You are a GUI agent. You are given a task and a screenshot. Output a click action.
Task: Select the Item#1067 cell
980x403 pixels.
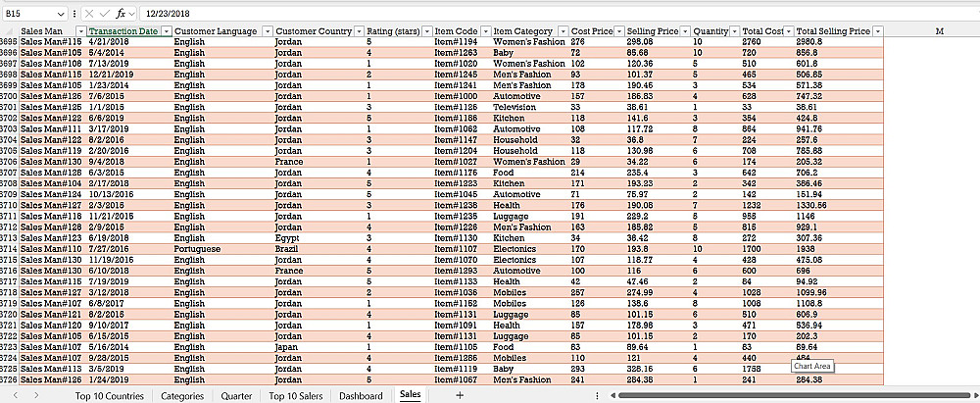(x=463, y=379)
